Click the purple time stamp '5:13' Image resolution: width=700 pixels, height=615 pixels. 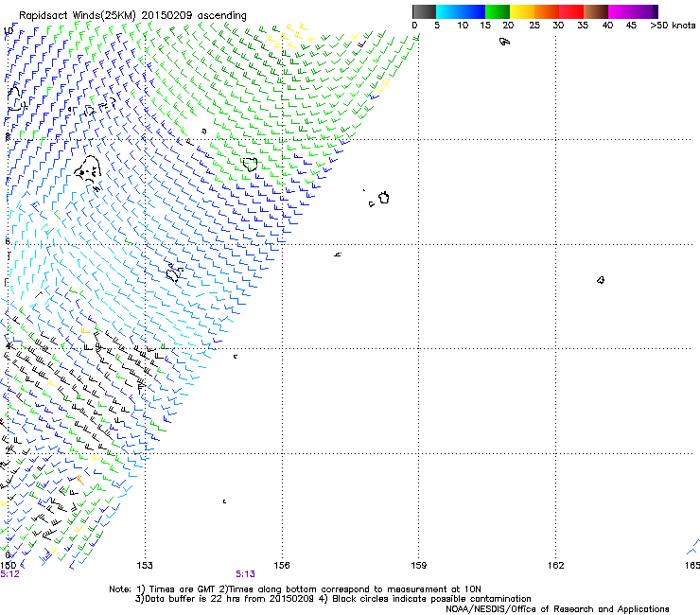246,574
